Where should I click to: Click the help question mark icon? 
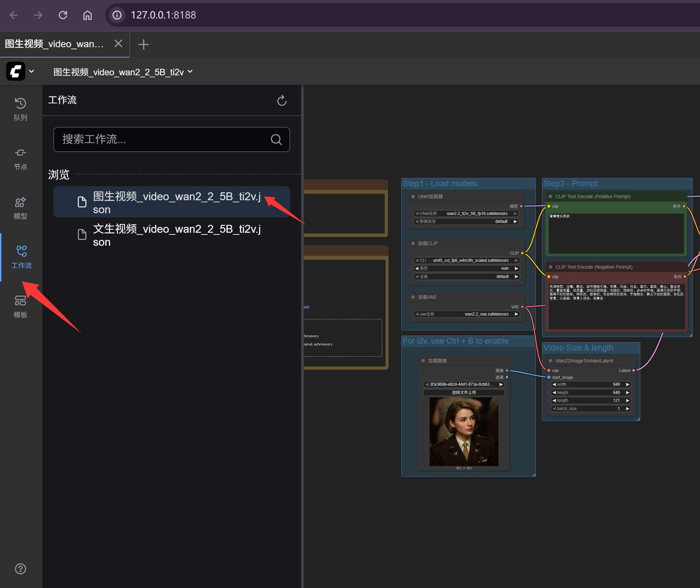[21, 569]
